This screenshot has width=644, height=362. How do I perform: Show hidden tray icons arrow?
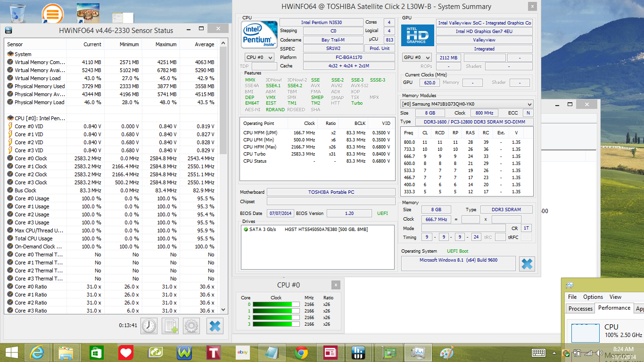[554, 353]
